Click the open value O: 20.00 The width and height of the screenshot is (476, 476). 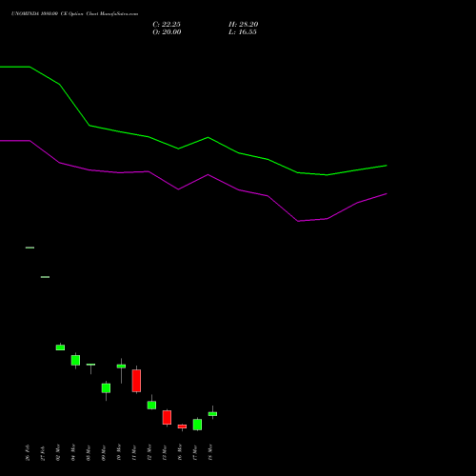coord(167,32)
